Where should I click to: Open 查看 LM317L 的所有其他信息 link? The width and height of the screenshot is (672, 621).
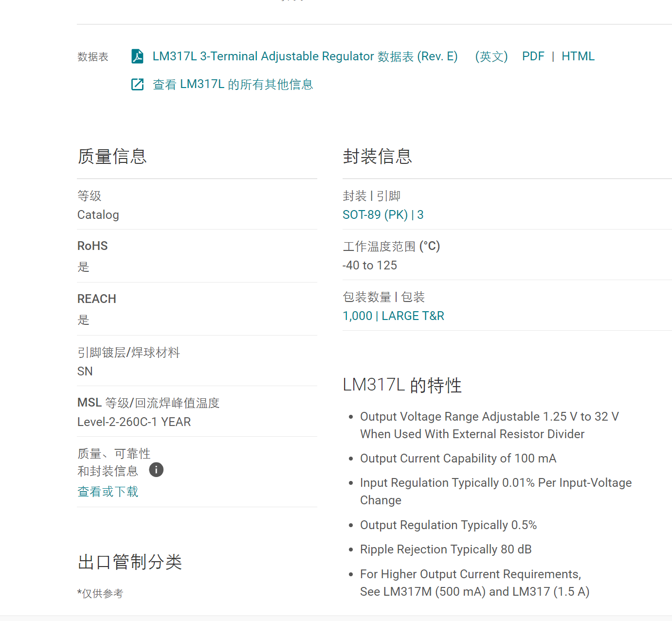(233, 85)
